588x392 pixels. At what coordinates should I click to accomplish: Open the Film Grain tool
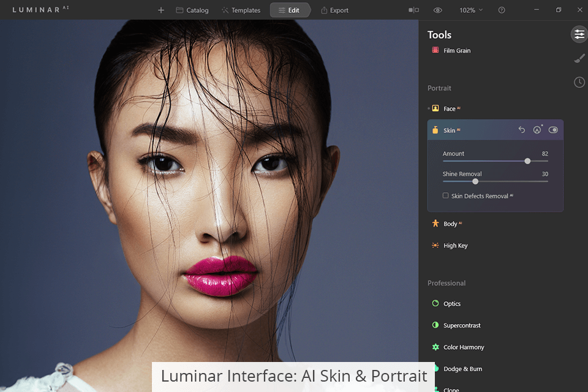coord(451,50)
